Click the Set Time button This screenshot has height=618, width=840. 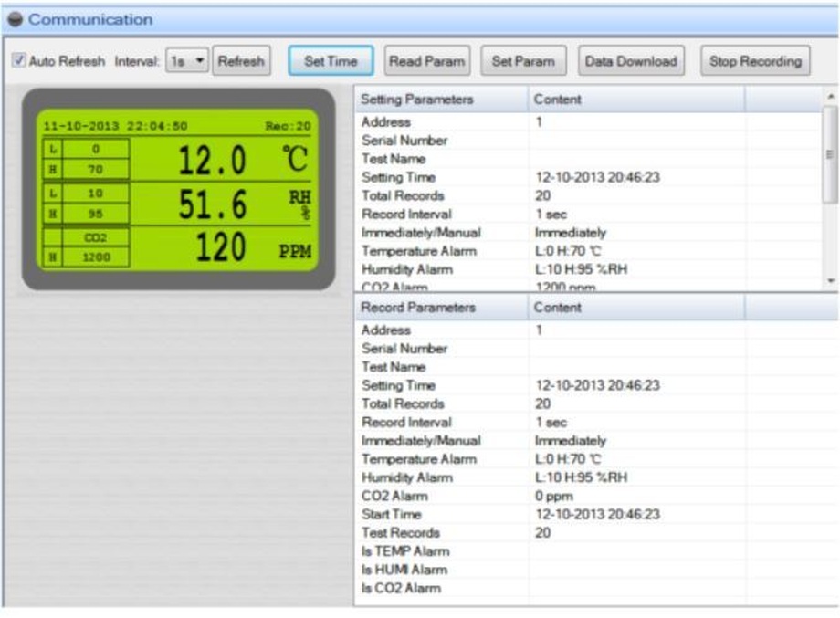(331, 61)
